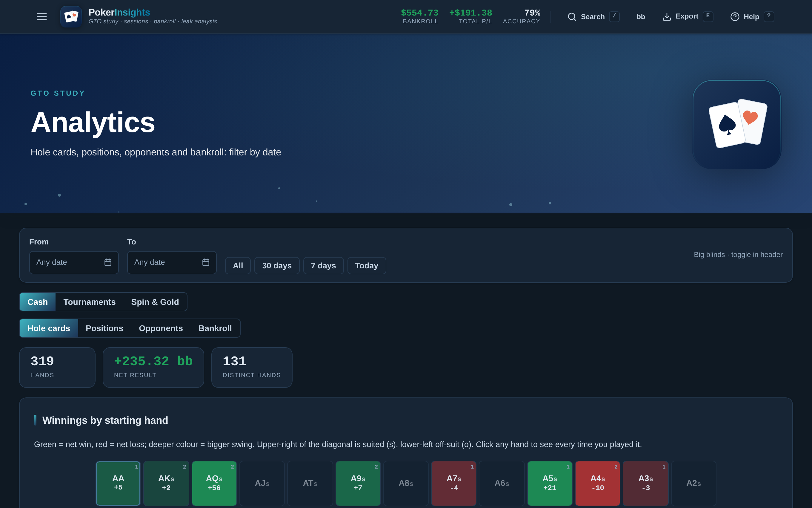Click the Export download icon
The height and width of the screenshot is (508, 812).
pyautogui.click(x=667, y=17)
